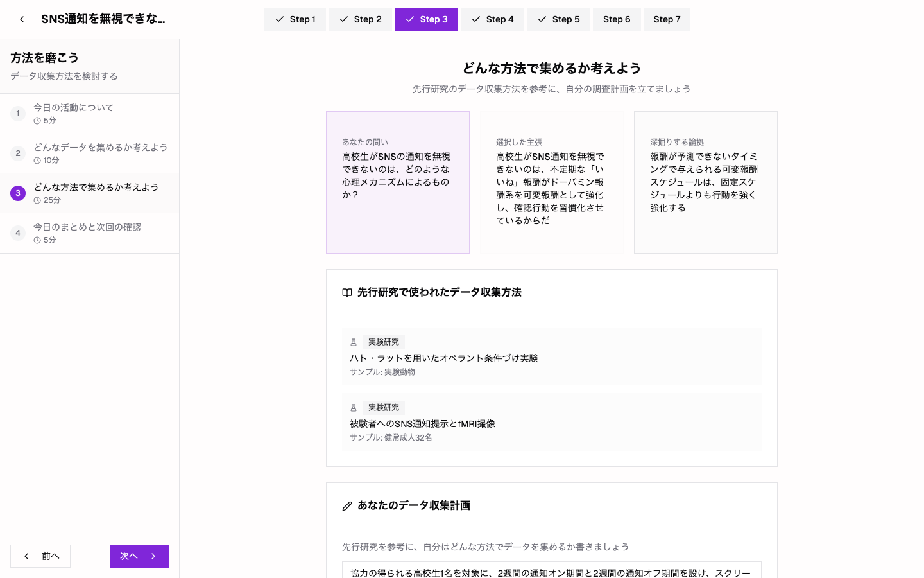Click into the data collection plan text field
This screenshot has height=578, width=924.
pos(552,570)
